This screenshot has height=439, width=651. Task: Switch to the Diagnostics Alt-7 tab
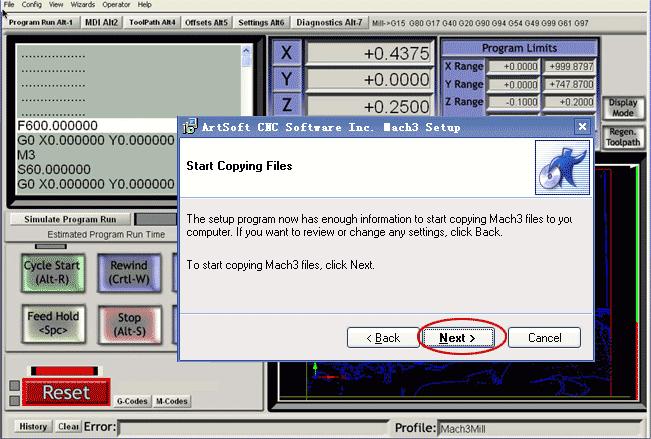(x=329, y=22)
